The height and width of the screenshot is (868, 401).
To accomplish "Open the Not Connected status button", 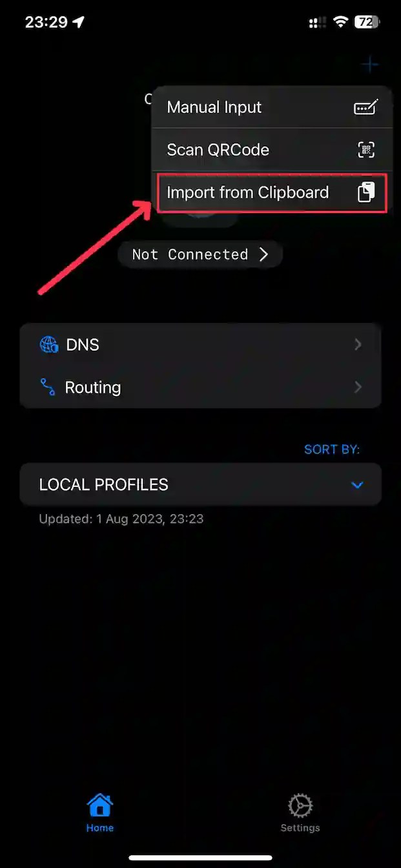I will 200,254.
